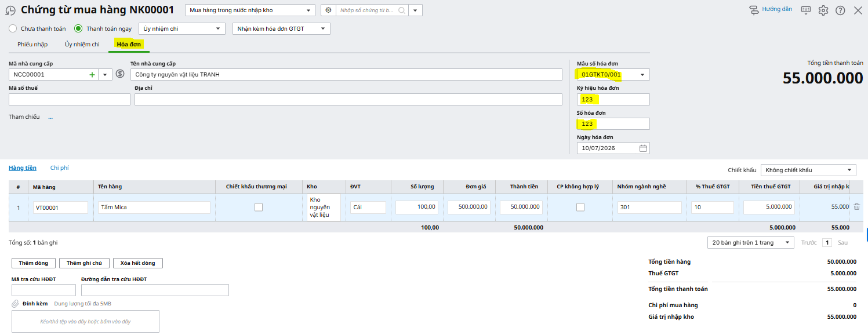Open the gear icon next to voucher search

point(328,10)
